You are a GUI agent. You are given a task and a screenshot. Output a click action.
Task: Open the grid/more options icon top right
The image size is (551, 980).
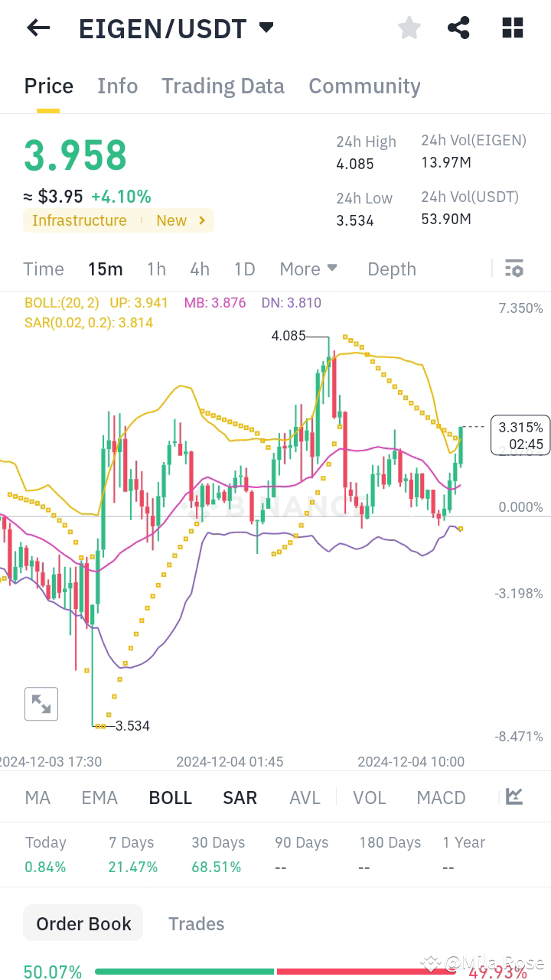tap(512, 28)
